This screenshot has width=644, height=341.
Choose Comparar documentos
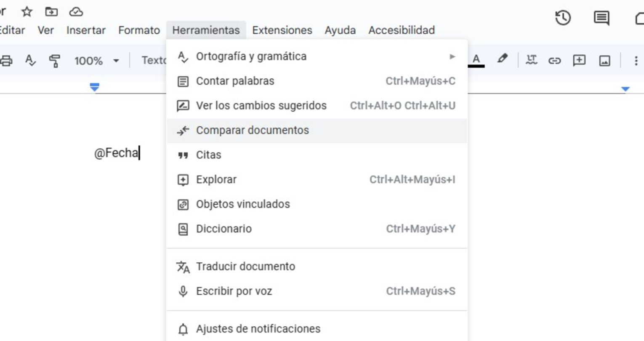point(317,131)
